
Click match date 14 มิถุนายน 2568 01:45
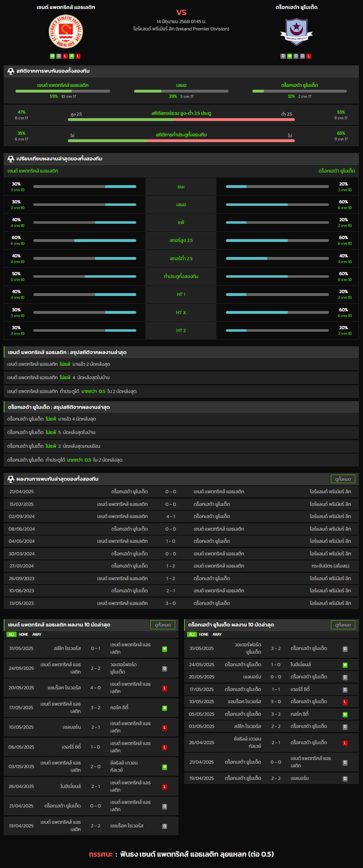click(x=181, y=21)
